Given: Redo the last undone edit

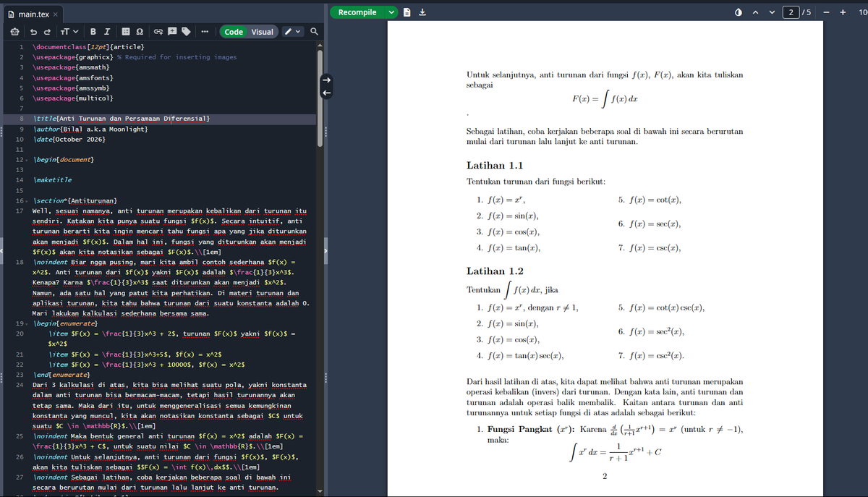Looking at the screenshot, I should (x=48, y=32).
